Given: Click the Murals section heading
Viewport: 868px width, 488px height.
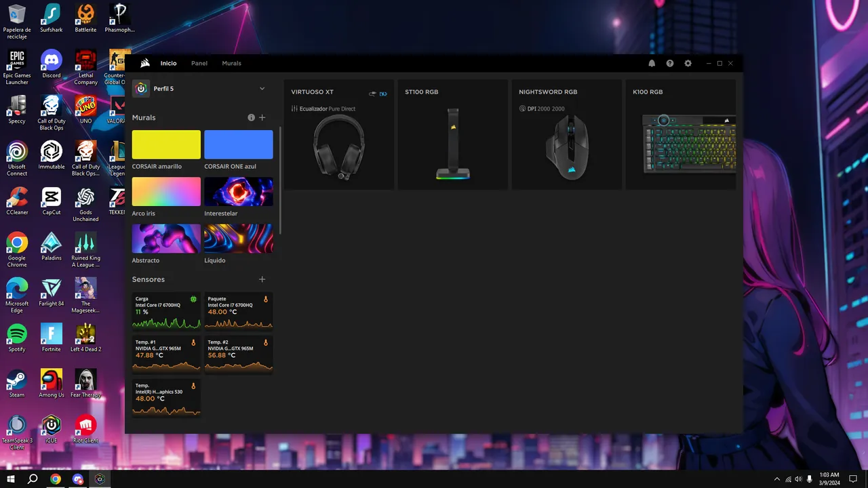Looking at the screenshot, I should click(144, 117).
